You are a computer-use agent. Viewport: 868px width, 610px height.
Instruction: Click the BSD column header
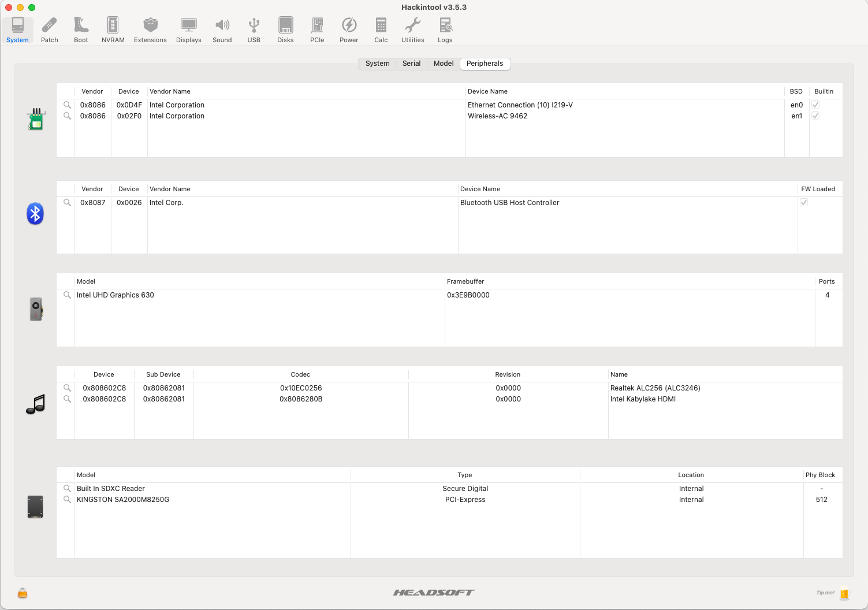[796, 91]
